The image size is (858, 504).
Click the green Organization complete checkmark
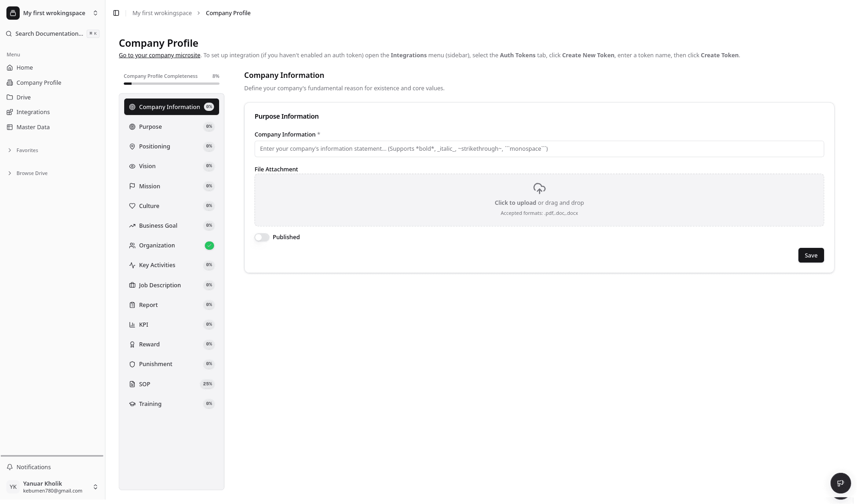coord(209,245)
